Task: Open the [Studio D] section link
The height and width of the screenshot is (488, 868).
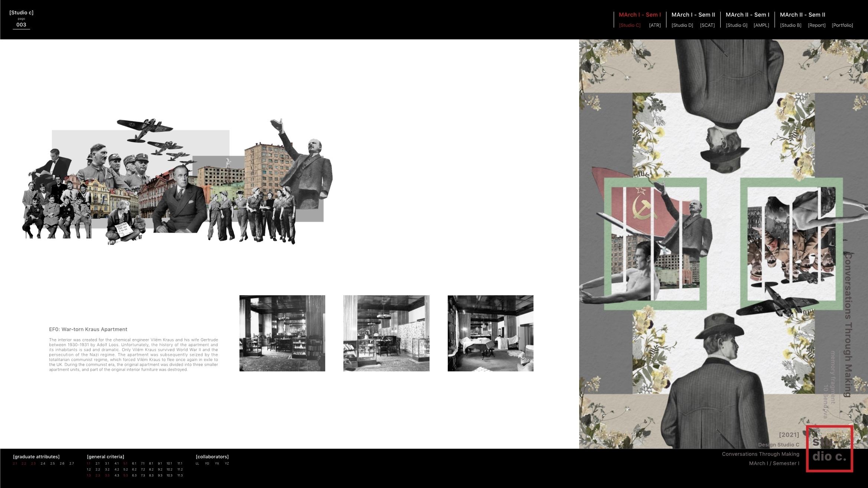Action: (x=682, y=25)
